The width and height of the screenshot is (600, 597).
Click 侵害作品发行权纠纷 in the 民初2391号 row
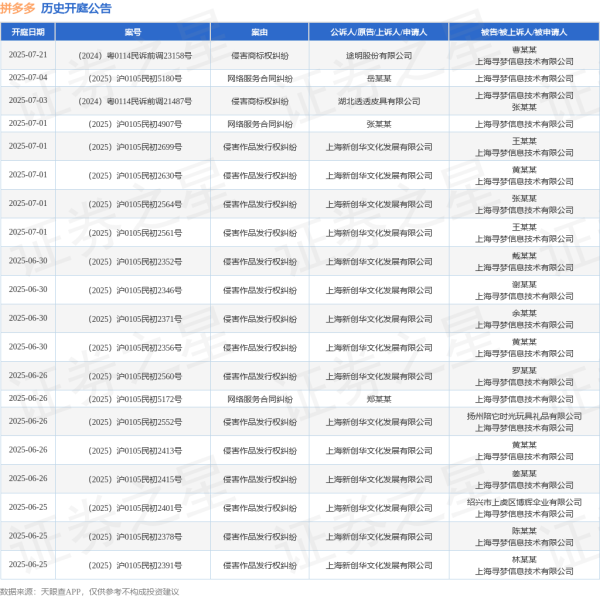pos(259,566)
